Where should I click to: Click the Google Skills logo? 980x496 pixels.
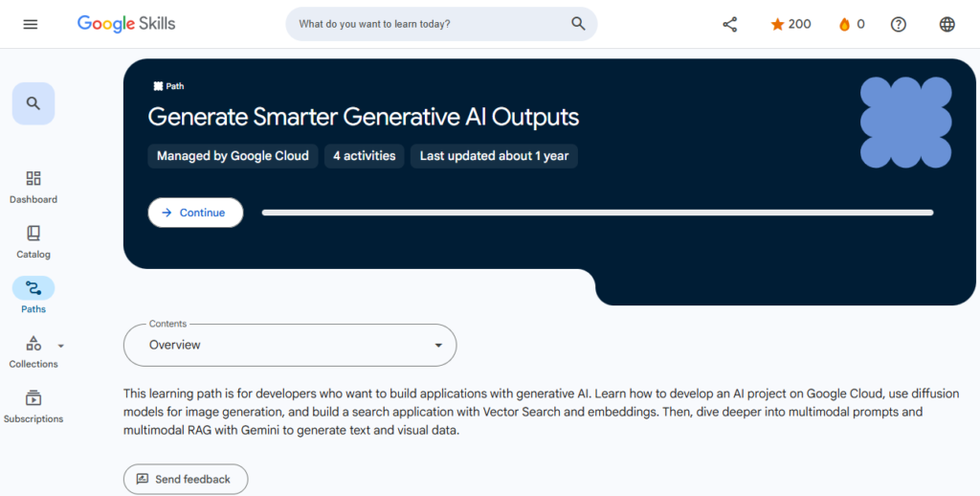[126, 24]
